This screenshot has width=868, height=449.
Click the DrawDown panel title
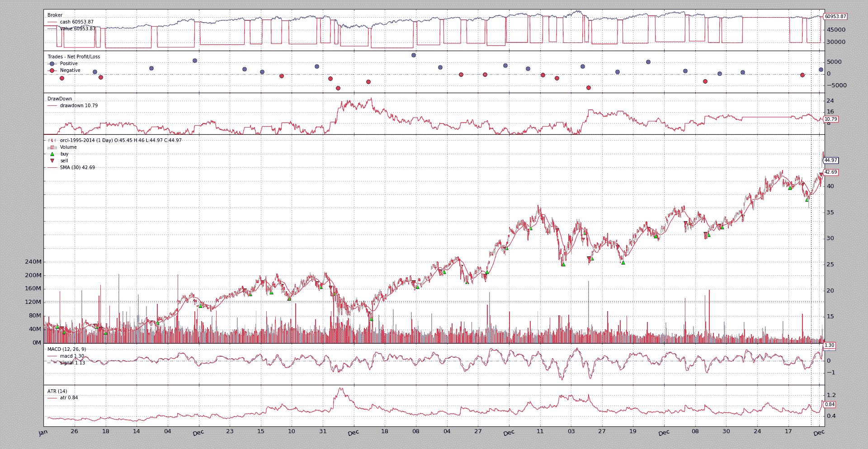60,99
